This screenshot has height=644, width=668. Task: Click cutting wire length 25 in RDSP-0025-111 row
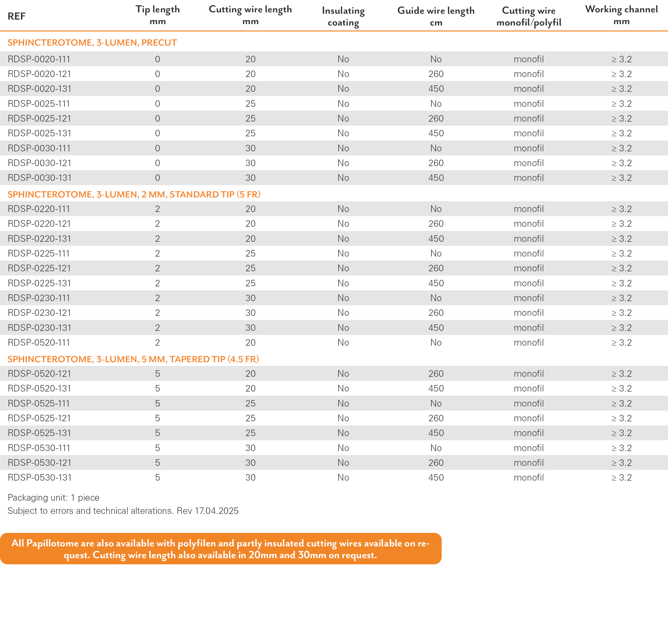point(251,104)
